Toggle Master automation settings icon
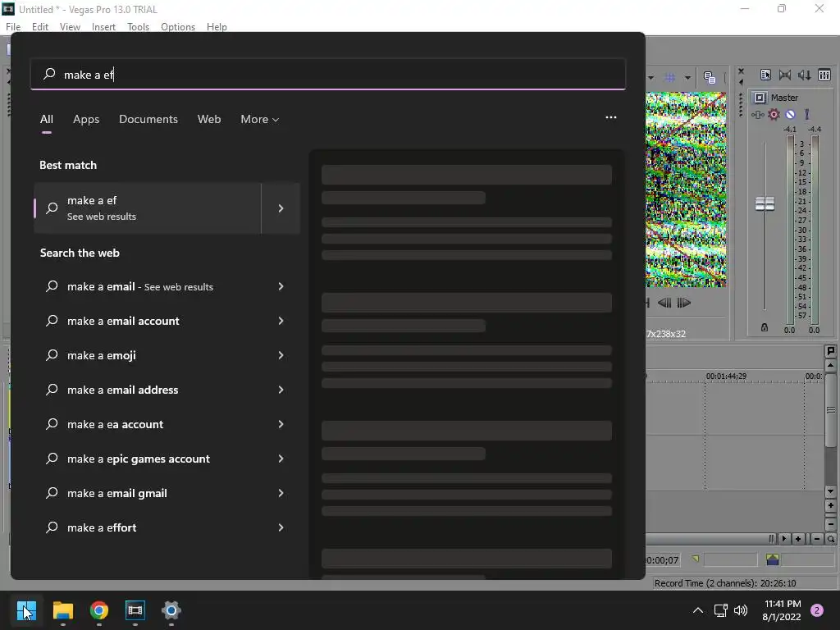The width and height of the screenshot is (840, 630). pos(807,114)
